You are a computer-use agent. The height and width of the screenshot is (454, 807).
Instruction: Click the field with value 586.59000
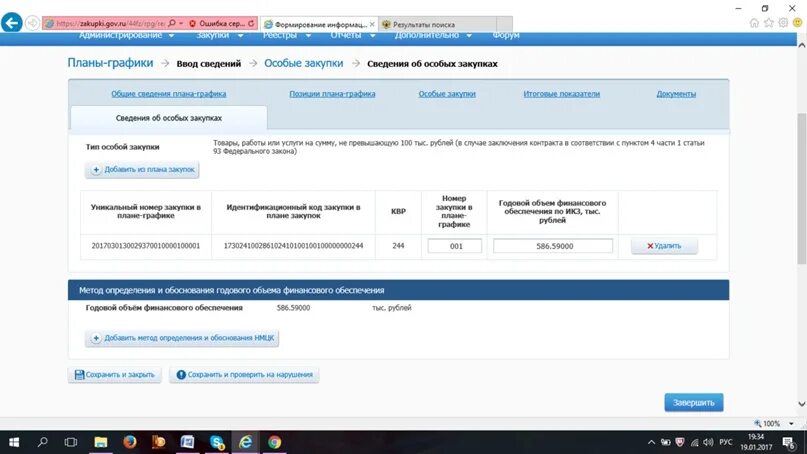(553, 246)
